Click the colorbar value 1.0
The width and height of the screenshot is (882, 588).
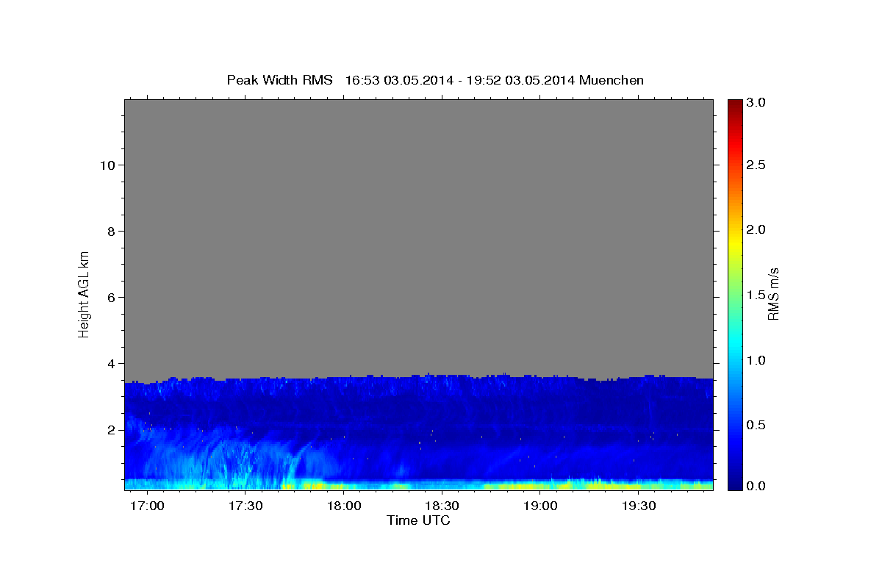coord(757,360)
